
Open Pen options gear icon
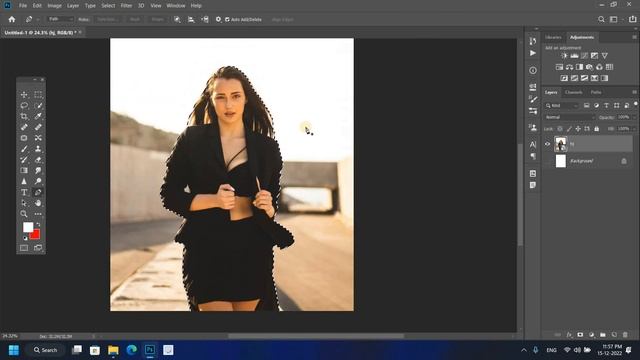[x=218, y=19]
